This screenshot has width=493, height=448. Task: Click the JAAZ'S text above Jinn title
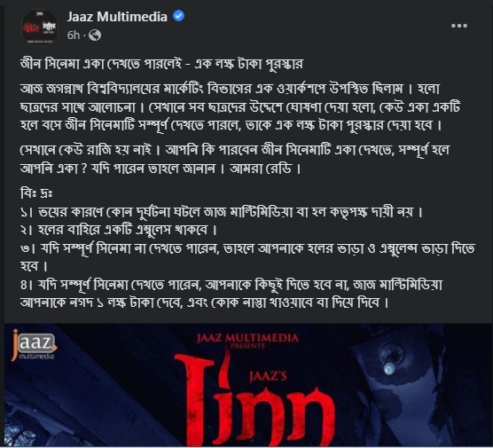(268, 376)
